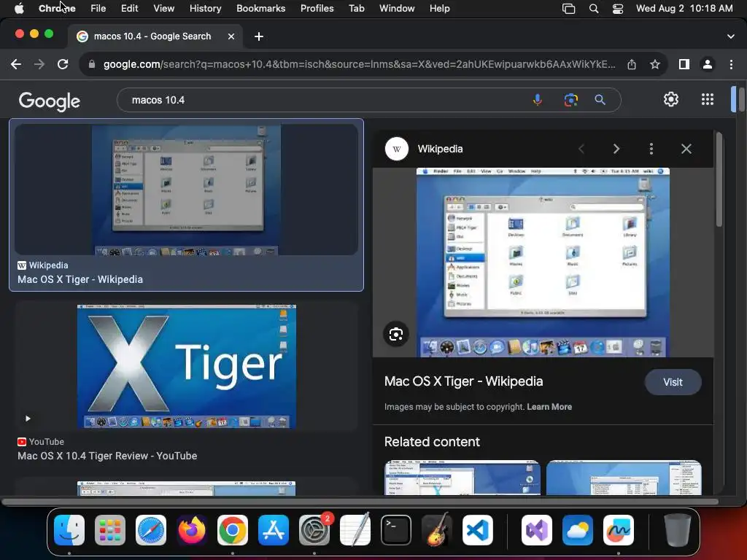The width and height of the screenshot is (747, 560).
Task: Click the preview panel vertical scrollbar
Action: click(x=719, y=181)
